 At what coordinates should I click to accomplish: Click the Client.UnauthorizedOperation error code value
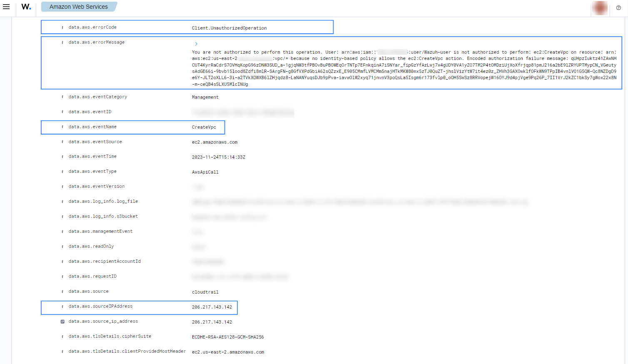[229, 28]
